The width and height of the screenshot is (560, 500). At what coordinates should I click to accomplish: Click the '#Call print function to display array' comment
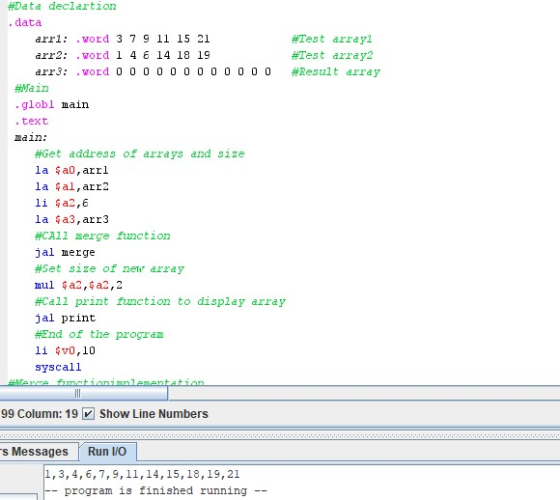[x=160, y=302]
